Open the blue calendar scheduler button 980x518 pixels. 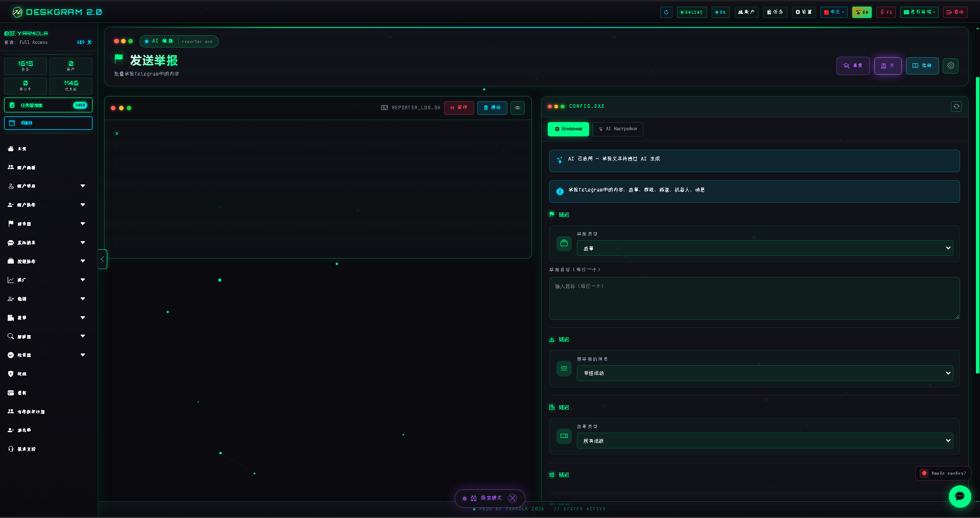point(49,123)
